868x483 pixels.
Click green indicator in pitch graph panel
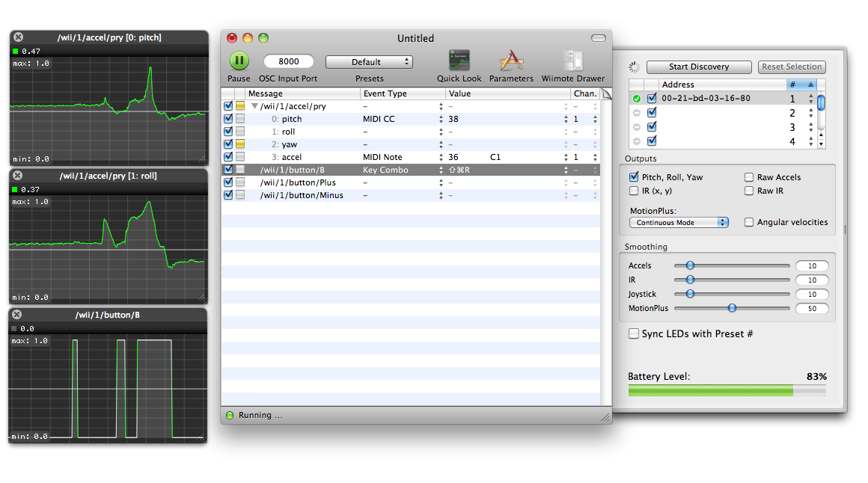[16, 51]
